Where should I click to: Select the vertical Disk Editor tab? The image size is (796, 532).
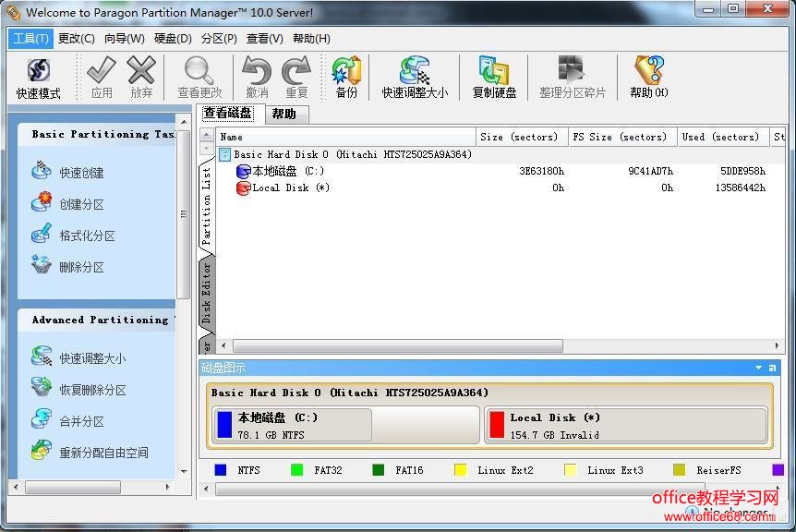pyautogui.click(x=207, y=292)
